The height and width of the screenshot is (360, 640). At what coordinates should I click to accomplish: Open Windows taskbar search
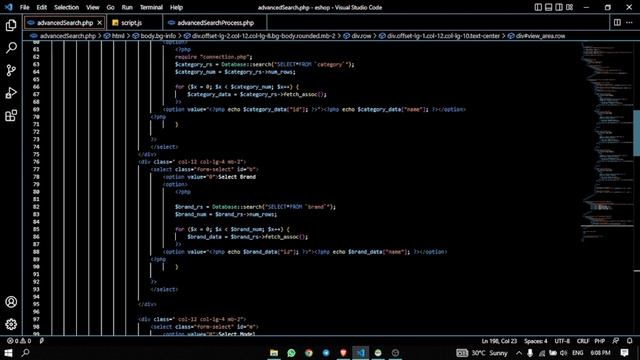tap(26, 353)
